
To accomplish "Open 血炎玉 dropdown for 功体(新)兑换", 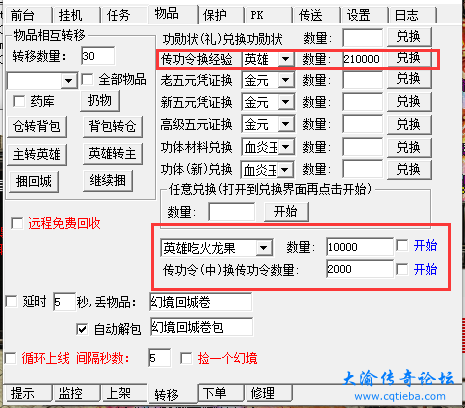I will (285, 170).
